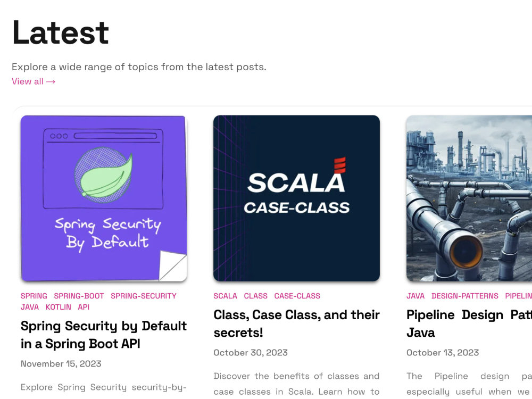The height and width of the screenshot is (399, 532).
Task: Open the PIPELINE tag
Action: pyautogui.click(x=519, y=296)
